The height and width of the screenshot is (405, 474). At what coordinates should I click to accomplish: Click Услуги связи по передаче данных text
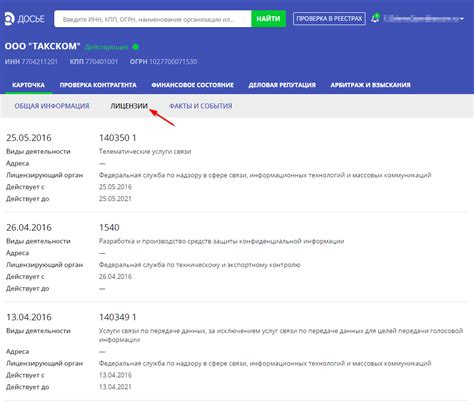281,335
